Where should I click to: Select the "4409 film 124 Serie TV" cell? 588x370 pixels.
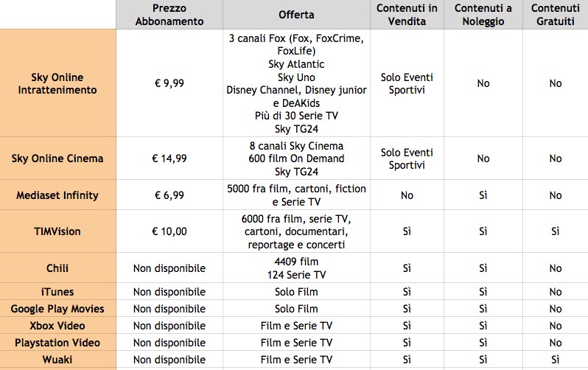click(296, 268)
